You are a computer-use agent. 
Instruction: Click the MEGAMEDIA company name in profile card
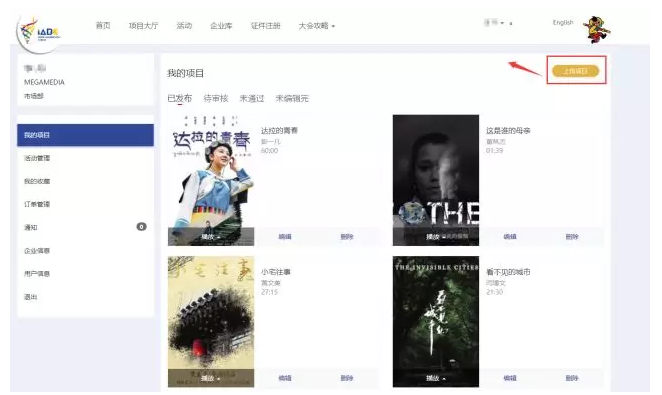point(44,82)
